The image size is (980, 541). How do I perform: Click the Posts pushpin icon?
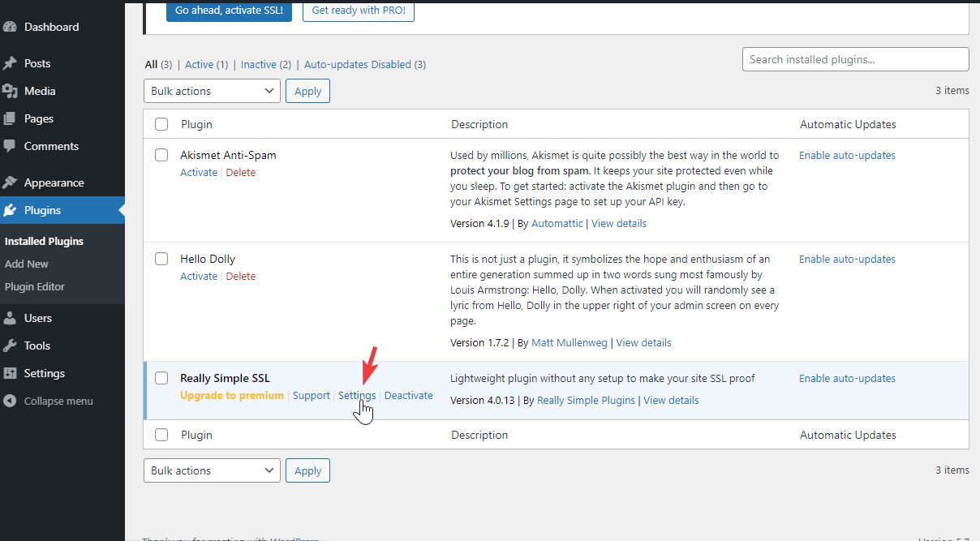pos(10,63)
